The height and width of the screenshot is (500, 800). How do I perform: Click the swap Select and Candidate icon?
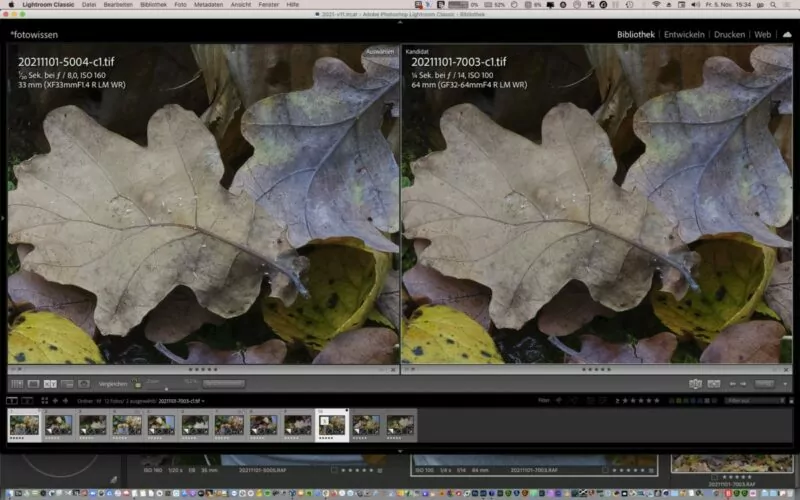pos(695,384)
